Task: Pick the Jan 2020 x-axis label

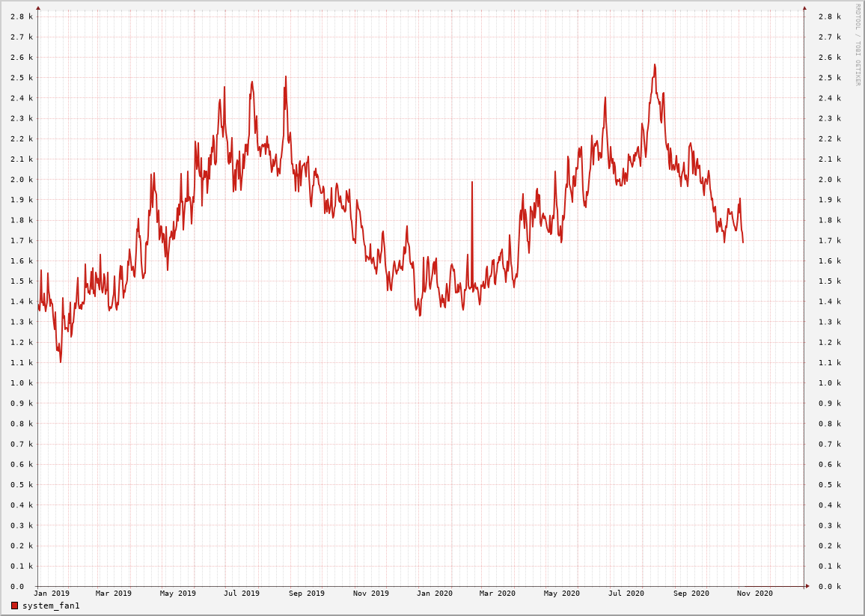Action: click(x=434, y=594)
